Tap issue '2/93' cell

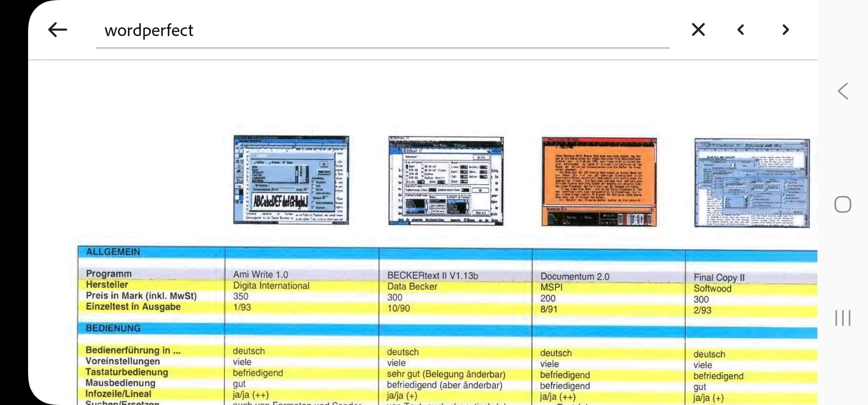[702, 310]
